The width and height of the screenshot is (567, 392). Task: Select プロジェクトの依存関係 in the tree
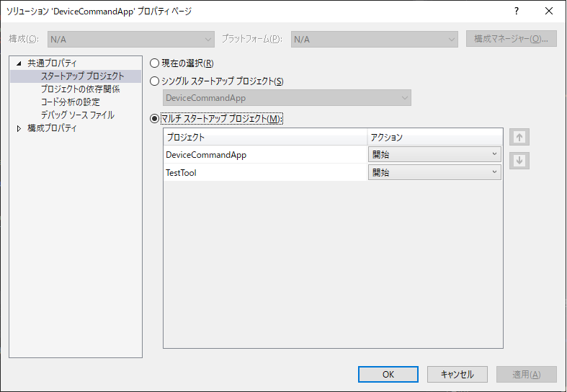tap(80, 89)
